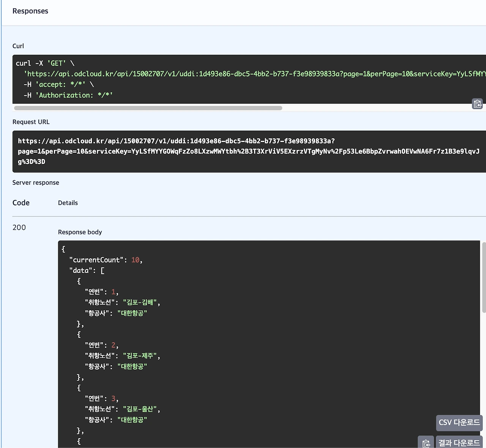This screenshot has height=448, width=486.
Task: Copy the response body to clipboard
Action: (x=426, y=443)
